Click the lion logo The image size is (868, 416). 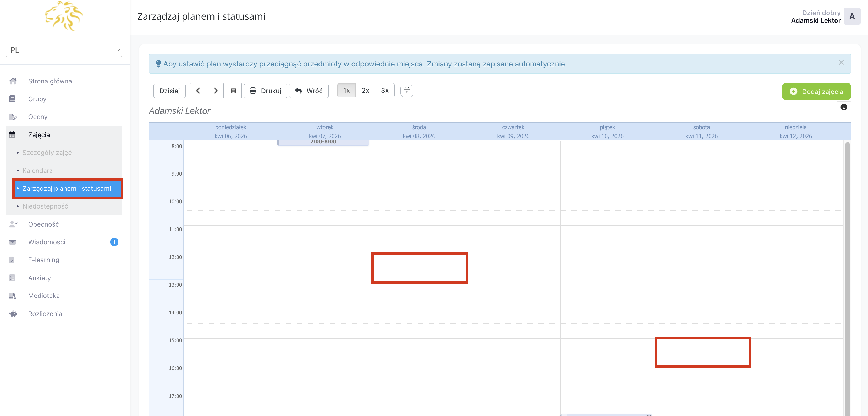click(x=64, y=16)
